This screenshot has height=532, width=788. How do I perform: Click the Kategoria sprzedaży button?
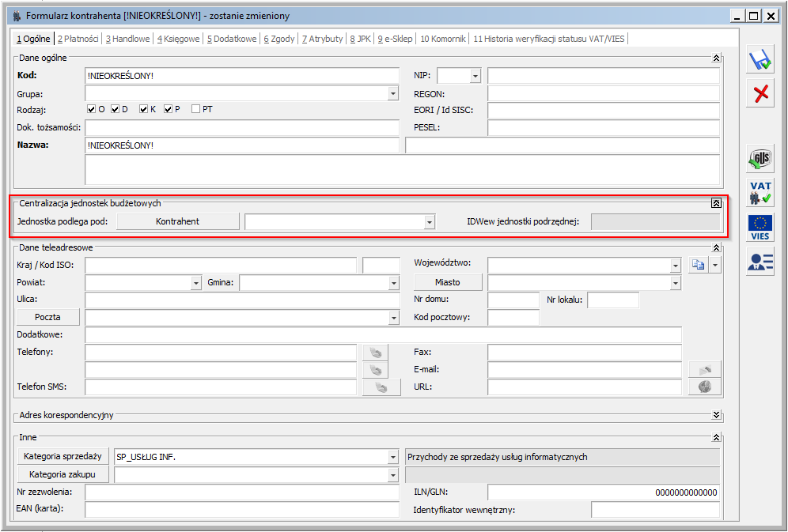point(63,456)
